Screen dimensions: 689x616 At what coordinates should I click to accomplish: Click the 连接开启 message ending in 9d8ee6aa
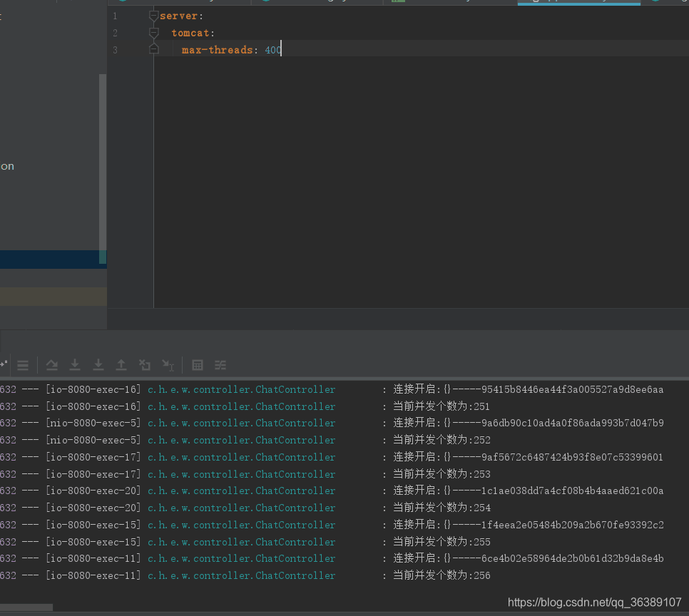pyautogui.click(x=529, y=389)
